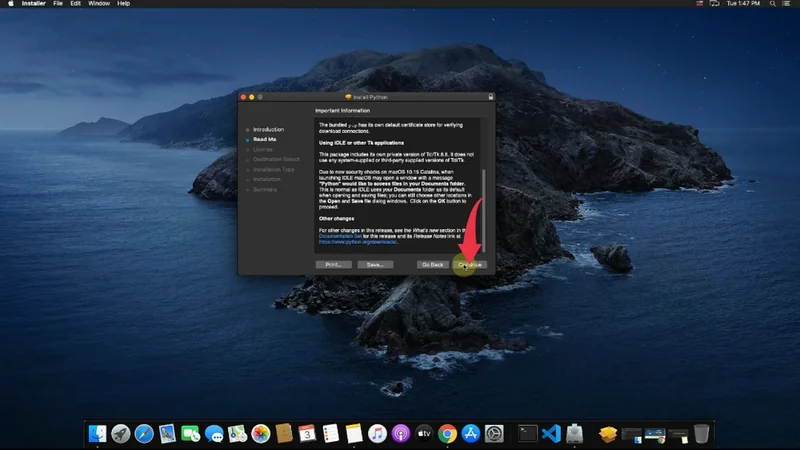Image resolution: width=800 pixels, height=450 pixels.
Task: Open Terminal from the Dock
Action: point(526,434)
